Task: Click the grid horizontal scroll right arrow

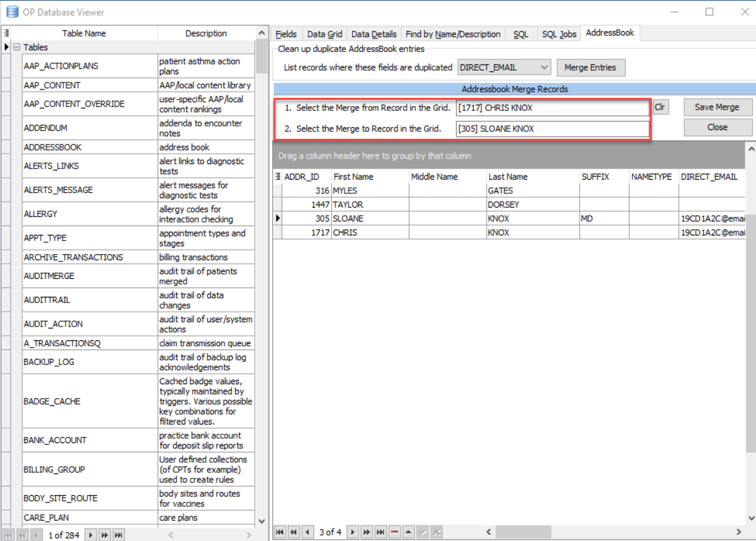Action: click(x=739, y=532)
